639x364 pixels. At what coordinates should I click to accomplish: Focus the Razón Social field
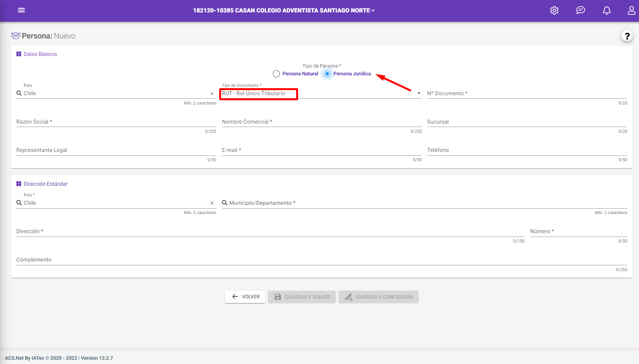pos(116,122)
